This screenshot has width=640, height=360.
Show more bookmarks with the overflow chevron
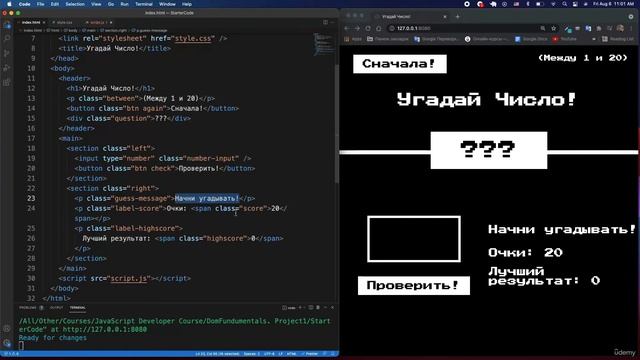(x=593, y=39)
